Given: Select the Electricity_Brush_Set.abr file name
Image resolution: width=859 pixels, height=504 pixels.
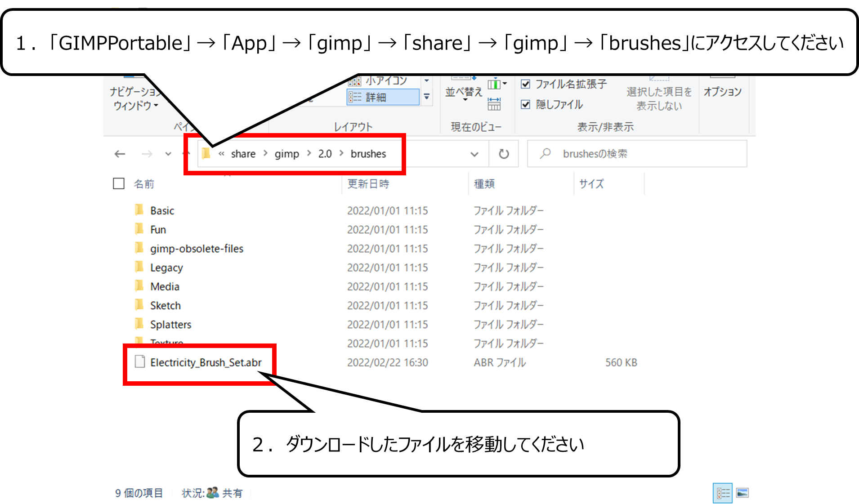Looking at the screenshot, I should click(x=206, y=362).
